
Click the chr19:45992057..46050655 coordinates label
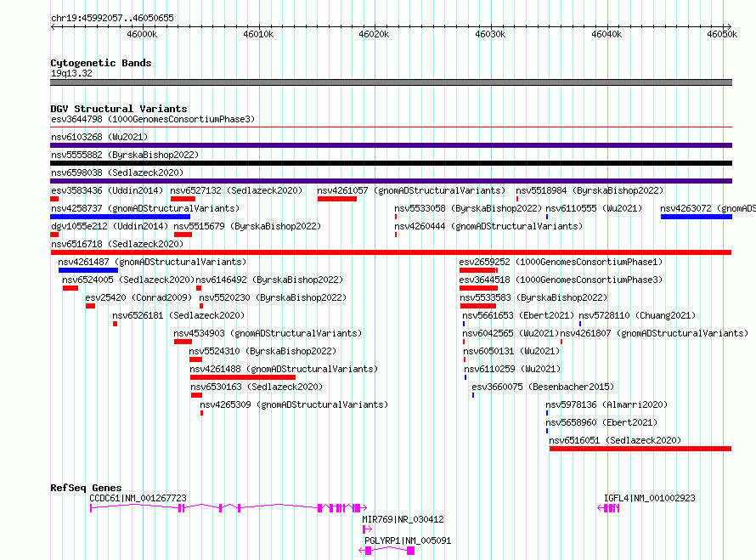112,18
